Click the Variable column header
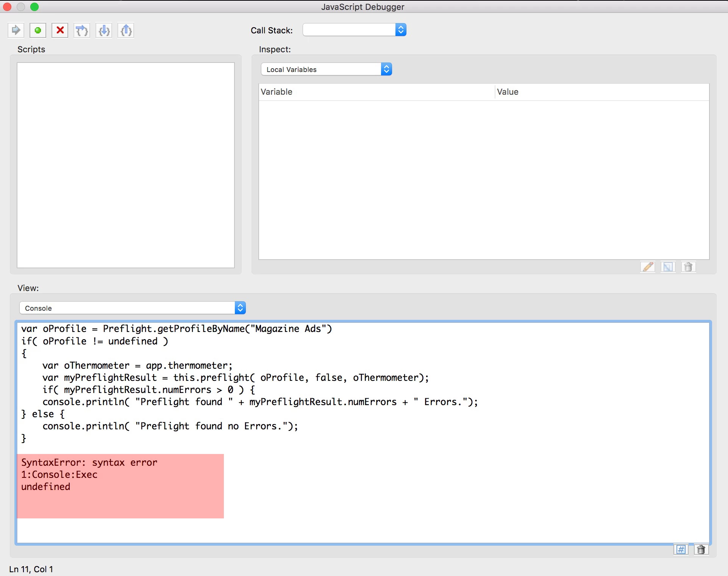This screenshot has width=728, height=576. [x=376, y=92]
